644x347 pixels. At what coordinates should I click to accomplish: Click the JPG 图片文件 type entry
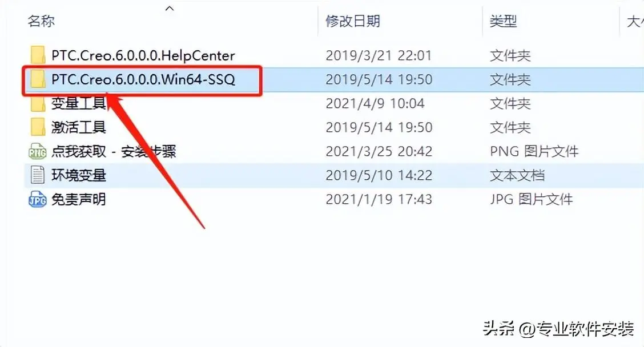pos(531,199)
